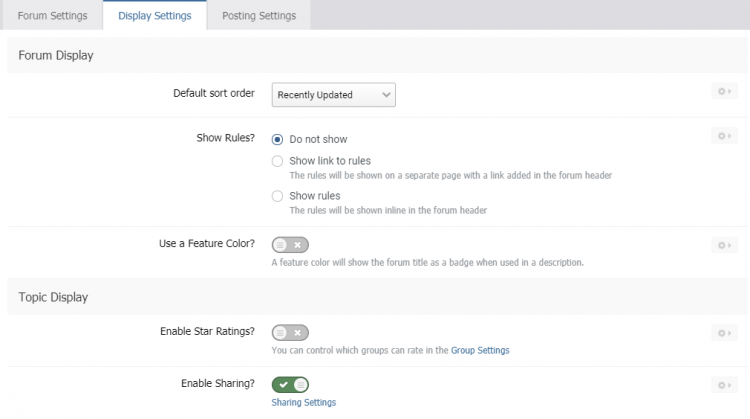The height and width of the screenshot is (419, 750).
Task: Select the 'Do not show' rules option
Action: [278, 139]
